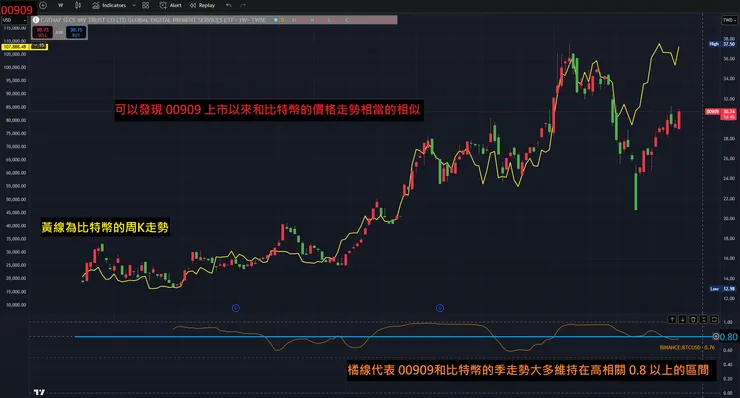Screen dimensions: 740x398
Task: Create an Alert from the toolbar
Action: pyautogui.click(x=170, y=5)
